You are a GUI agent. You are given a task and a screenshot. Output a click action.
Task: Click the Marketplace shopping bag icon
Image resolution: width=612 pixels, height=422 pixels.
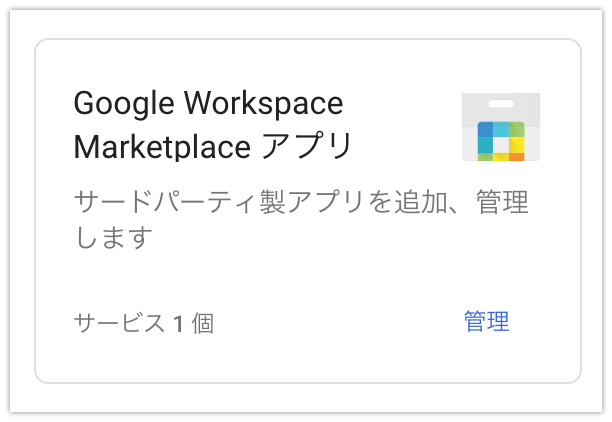point(501,127)
